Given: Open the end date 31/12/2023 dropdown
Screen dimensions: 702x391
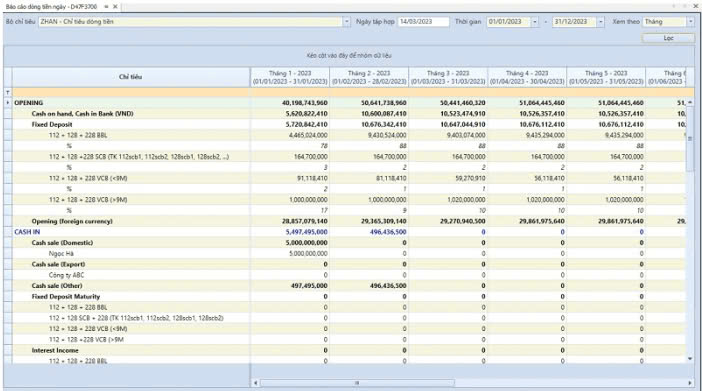Looking at the screenshot, I should [x=600, y=21].
